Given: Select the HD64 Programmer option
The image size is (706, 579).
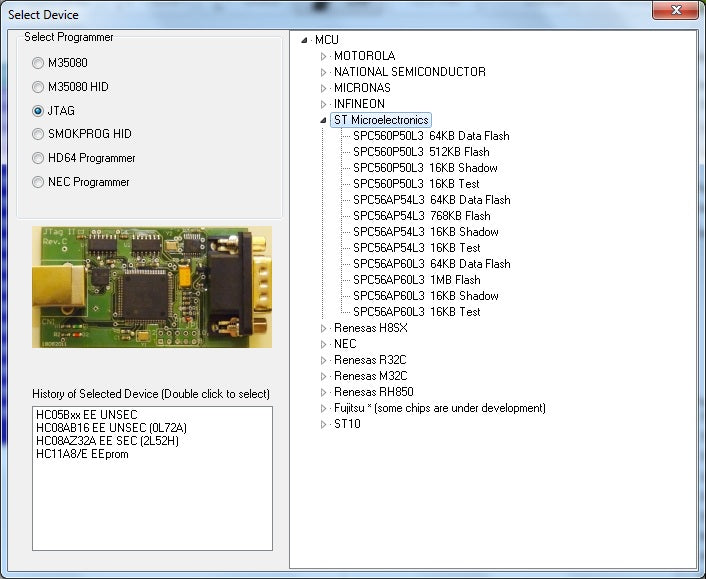Looking at the screenshot, I should tap(38, 158).
